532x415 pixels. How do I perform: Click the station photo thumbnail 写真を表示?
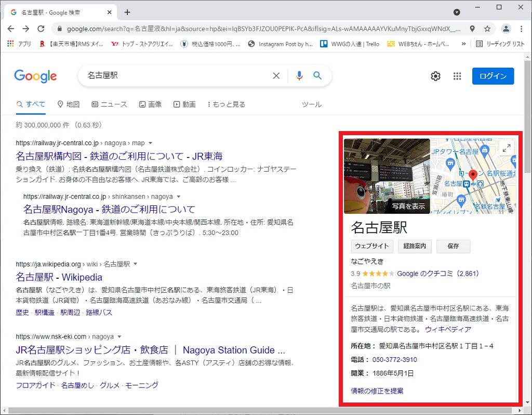387,176
